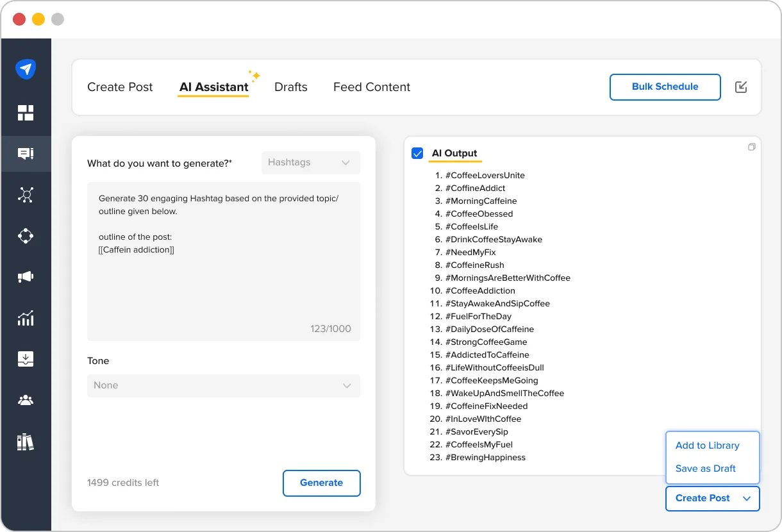Click hashtag #NeedMyFix
The height and width of the screenshot is (532, 782).
coord(471,253)
